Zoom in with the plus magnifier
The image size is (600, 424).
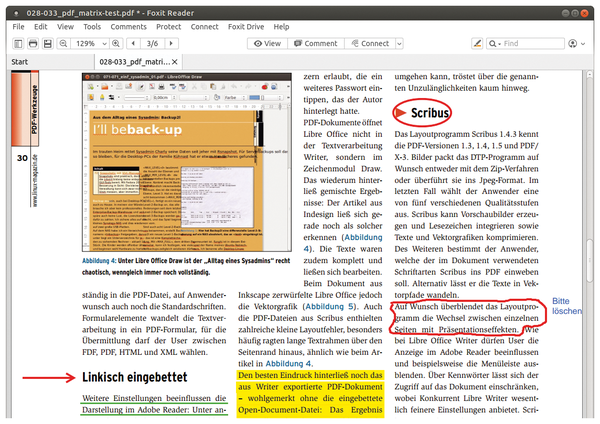pyautogui.click(x=116, y=44)
